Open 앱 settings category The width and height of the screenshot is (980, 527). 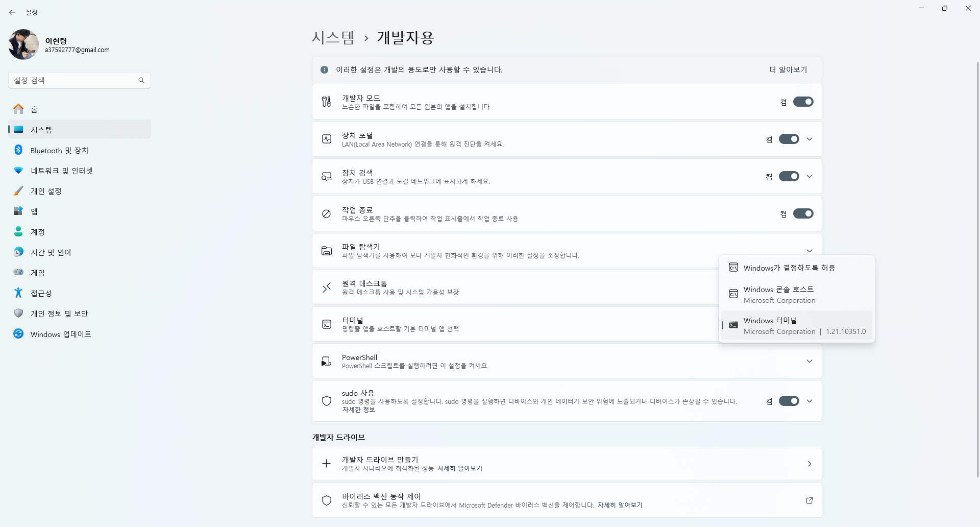click(80, 211)
